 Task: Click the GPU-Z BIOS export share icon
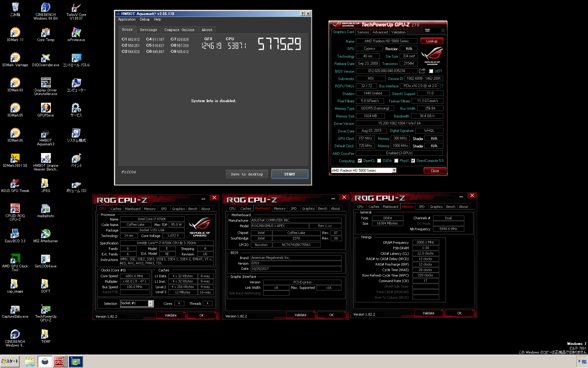pos(422,71)
